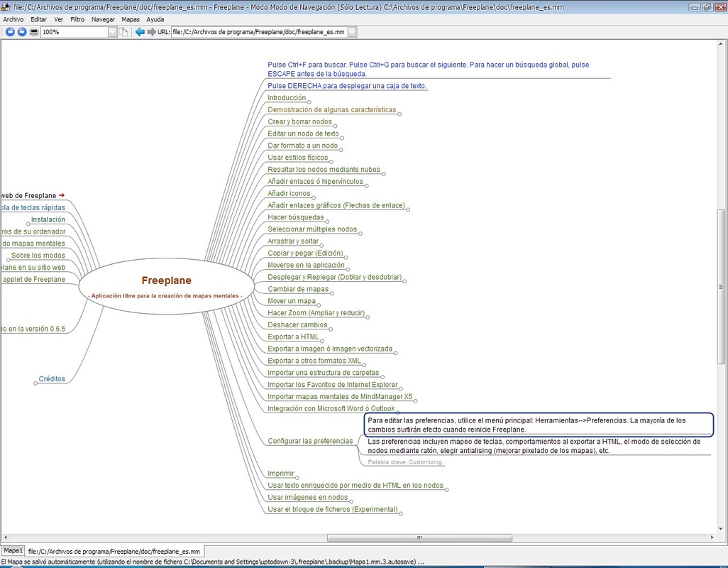728x568 pixels.
Task: Click the horizontal scrollbar thumb
Action: (419, 537)
